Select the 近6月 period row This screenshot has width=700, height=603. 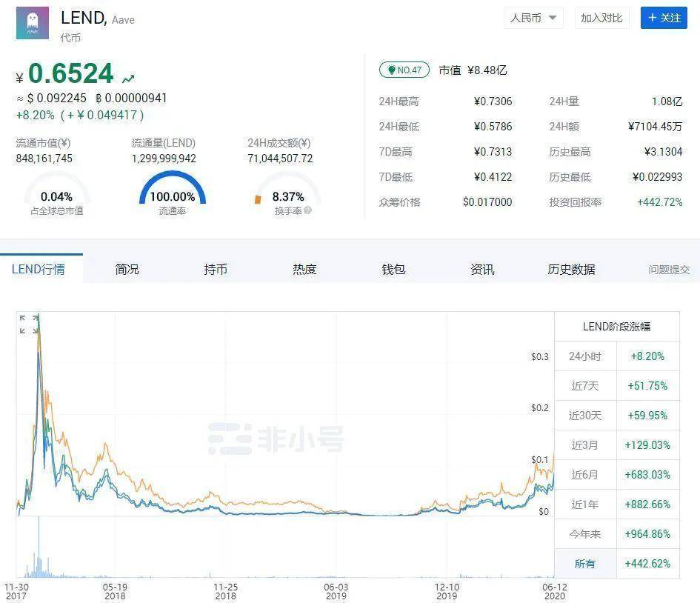click(617, 474)
